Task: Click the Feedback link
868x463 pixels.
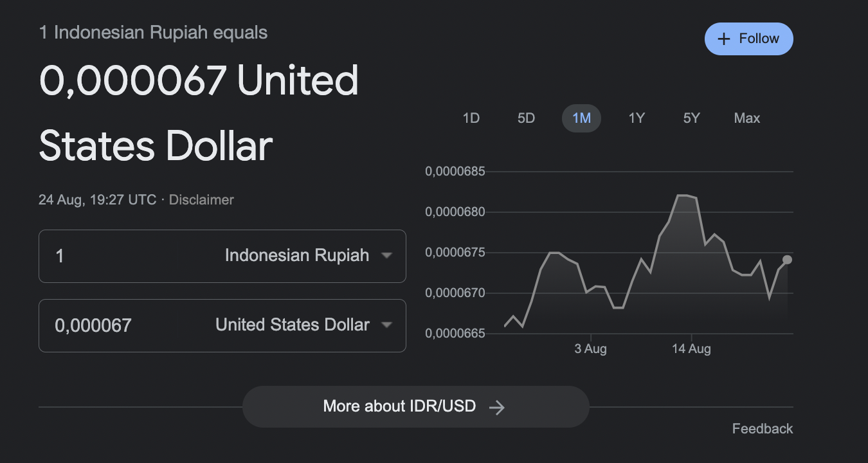Action: pyautogui.click(x=763, y=429)
